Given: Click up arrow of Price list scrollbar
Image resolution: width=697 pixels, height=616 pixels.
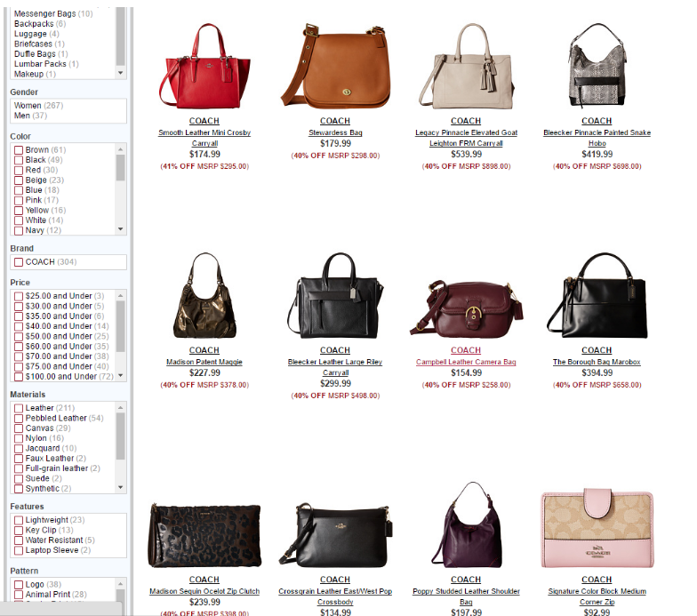Looking at the screenshot, I should tap(121, 295).
